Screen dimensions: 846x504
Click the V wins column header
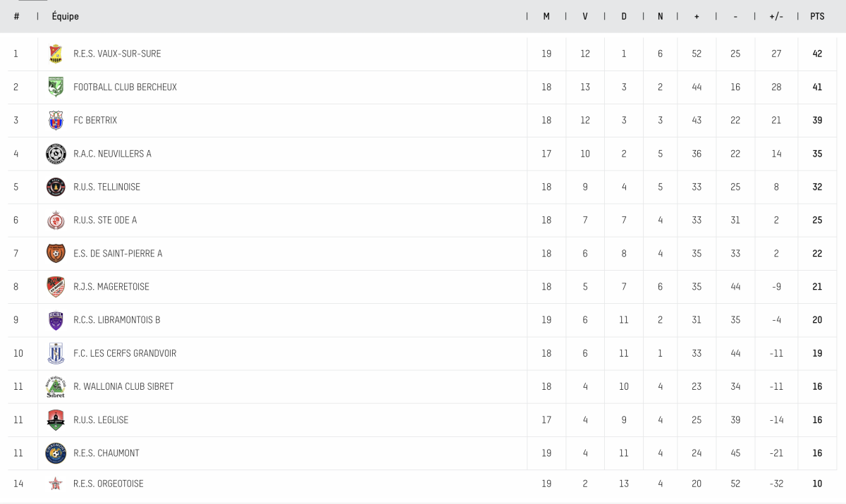(585, 16)
